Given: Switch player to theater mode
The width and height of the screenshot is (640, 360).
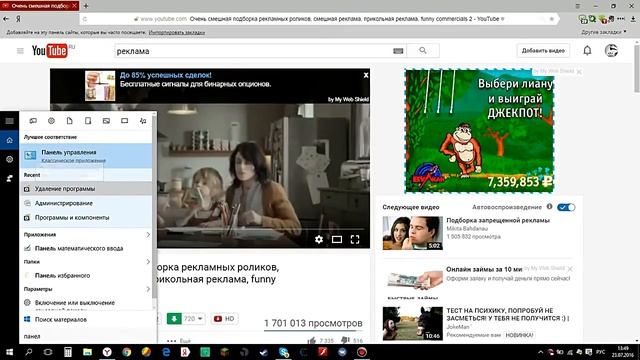Looking at the screenshot, I should [337, 239].
